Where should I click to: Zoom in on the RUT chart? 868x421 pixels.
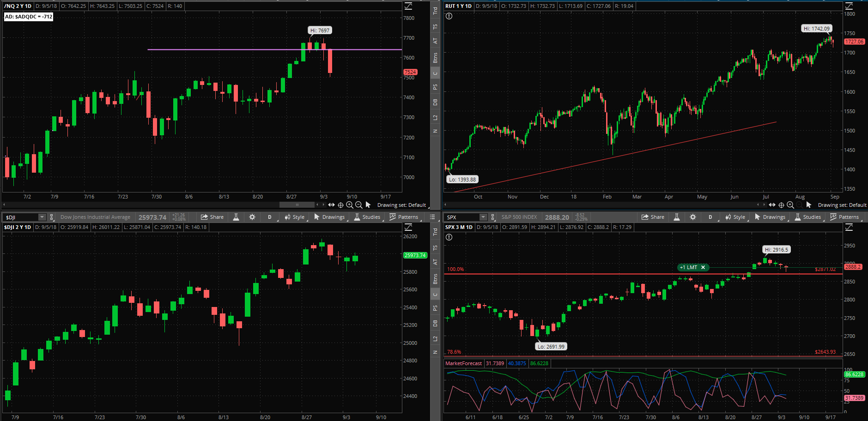click(790, 205)
